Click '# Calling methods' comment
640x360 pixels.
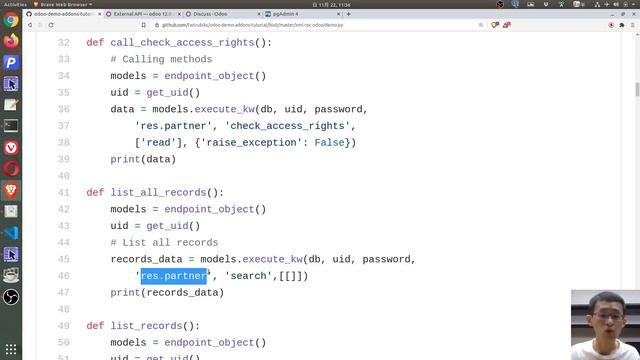click(161, 59)
